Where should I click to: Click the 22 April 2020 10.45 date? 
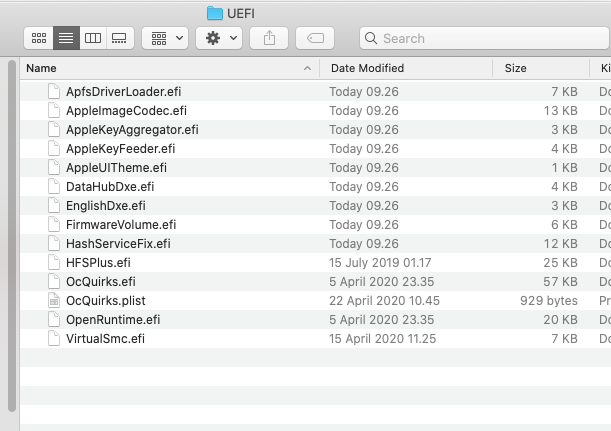coord(384,301)
